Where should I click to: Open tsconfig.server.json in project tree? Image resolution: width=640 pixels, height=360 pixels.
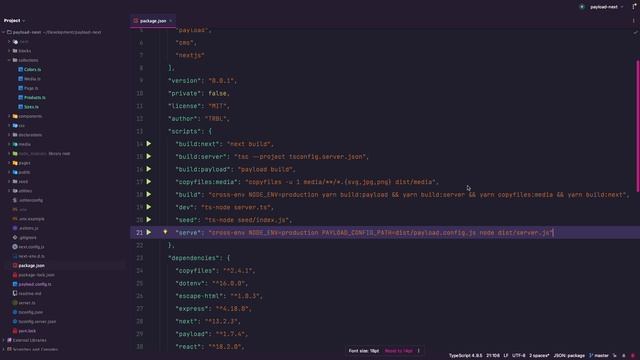(37, 322)
